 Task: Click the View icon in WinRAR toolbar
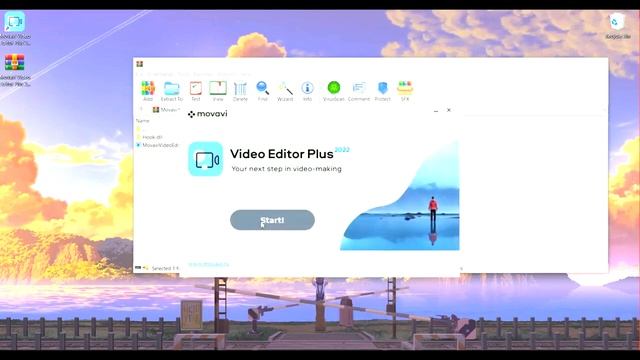(218, 91)
